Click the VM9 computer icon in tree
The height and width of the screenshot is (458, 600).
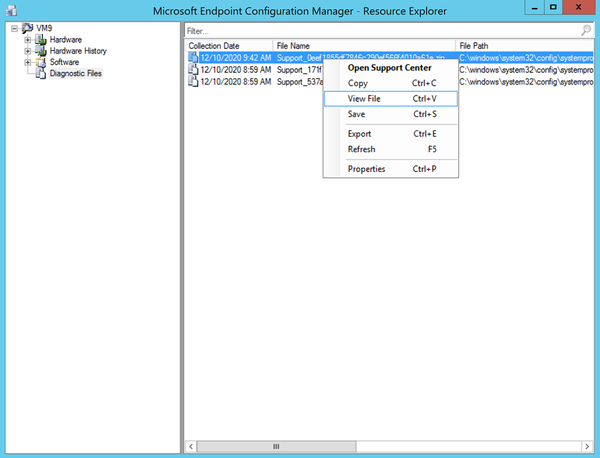pyautogui.click(x=27, y=28)
